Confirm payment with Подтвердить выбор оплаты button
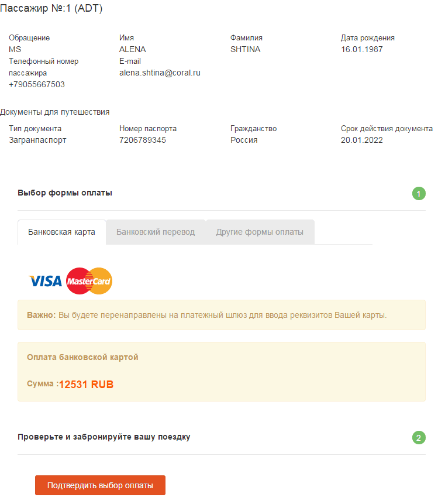 (x=100, y=485)
